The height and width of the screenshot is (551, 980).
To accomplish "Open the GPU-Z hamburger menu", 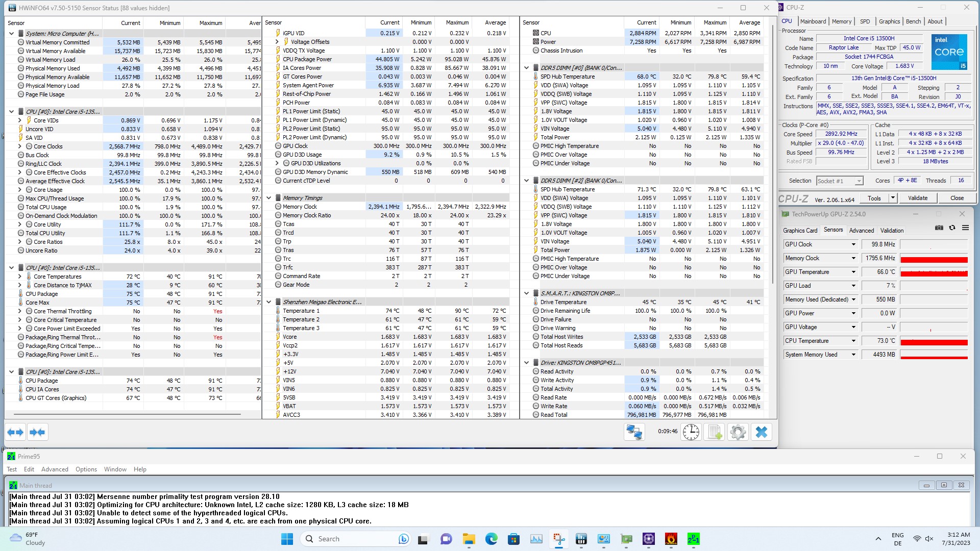I will click(965, 228).
